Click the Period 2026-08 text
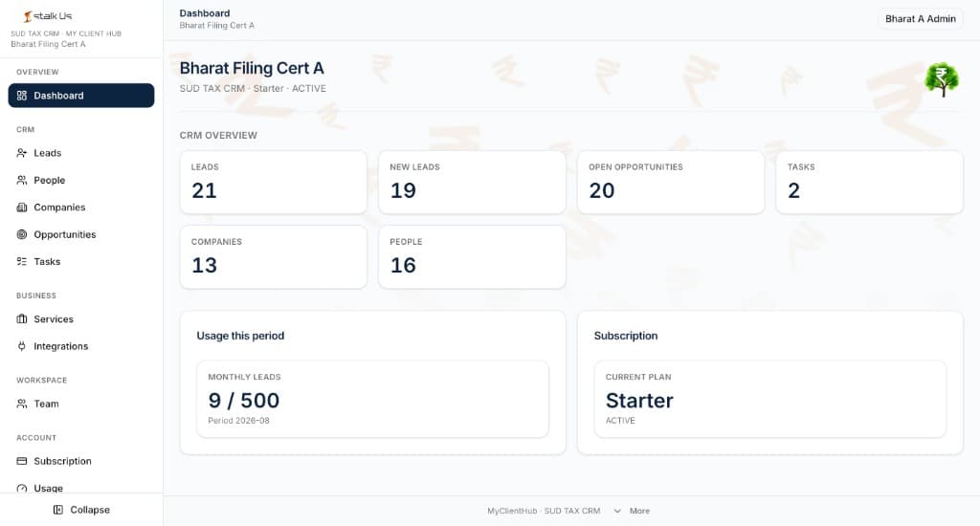The height and width of the screenshot is (526, 980). pyautogui.click(x=238, y=421)
